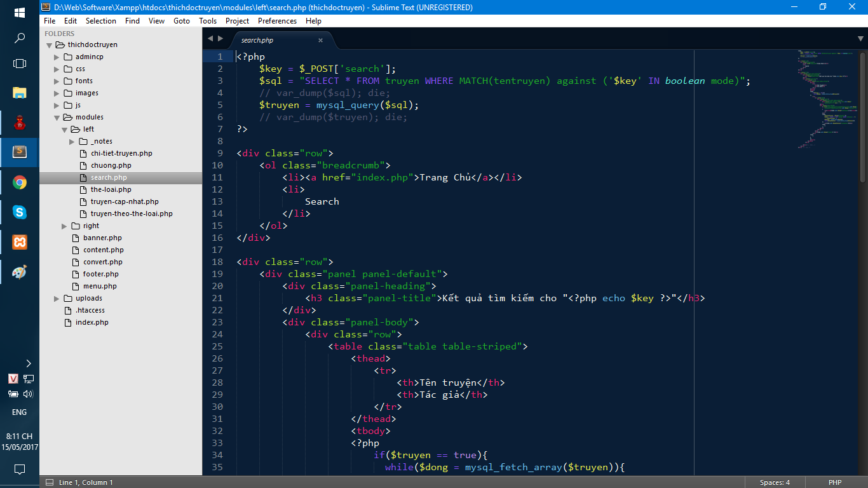
Task: Open File Explorer from the taskbar
Action: pos(20,93)
